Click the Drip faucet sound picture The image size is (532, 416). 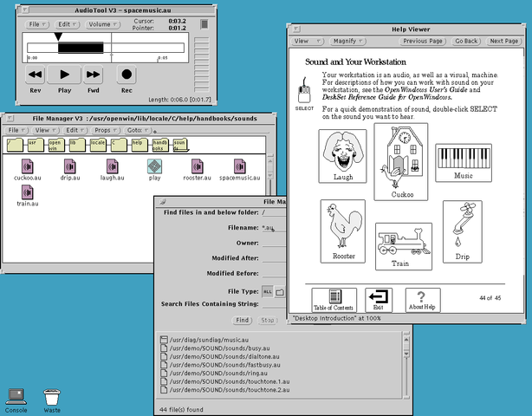[x=463, y=231]
